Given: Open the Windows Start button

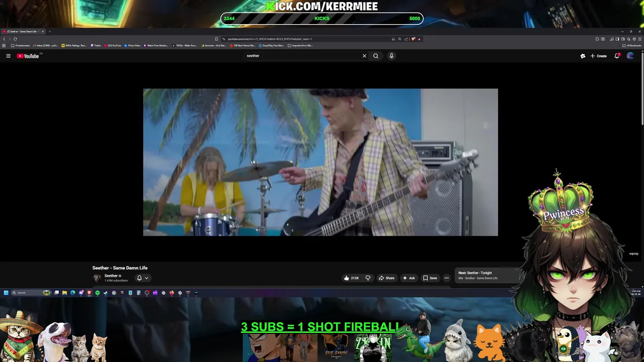Looking at the screenshot, I should click(6, 293).
